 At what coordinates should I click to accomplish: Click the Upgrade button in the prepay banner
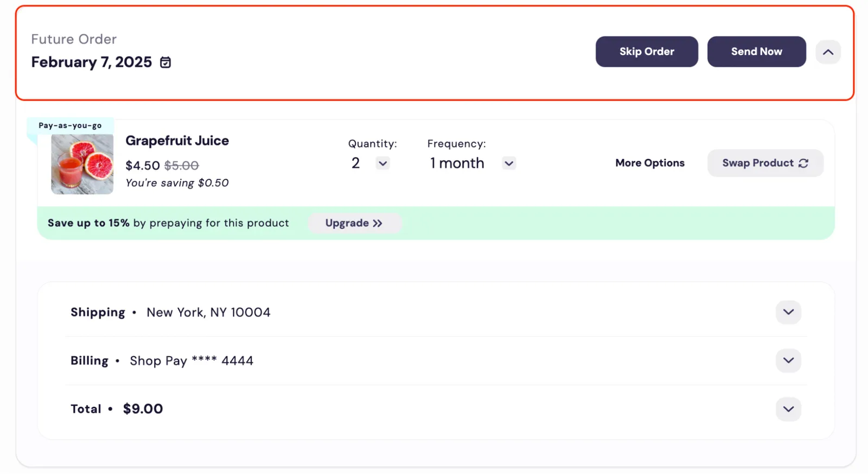[354, 223]
